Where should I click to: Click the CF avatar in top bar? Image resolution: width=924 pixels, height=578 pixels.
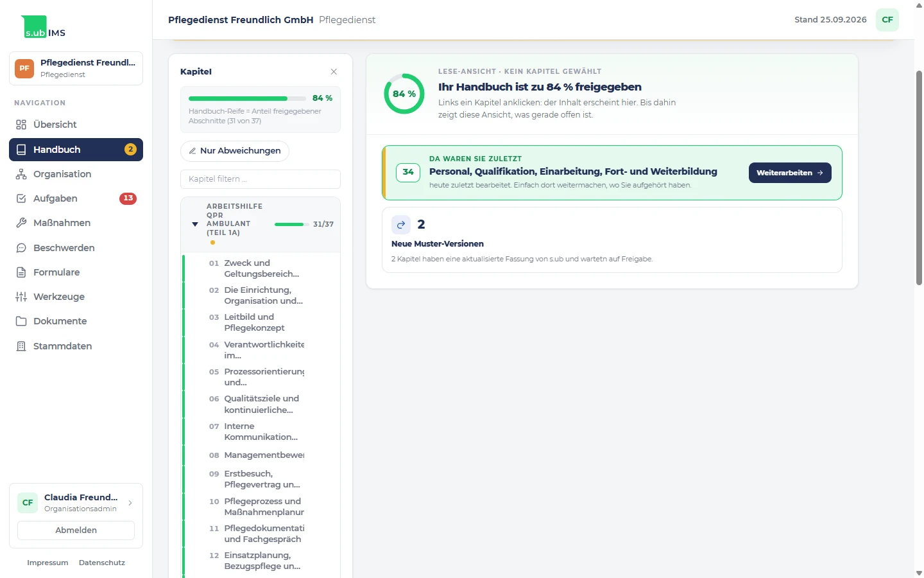[887, 20]
